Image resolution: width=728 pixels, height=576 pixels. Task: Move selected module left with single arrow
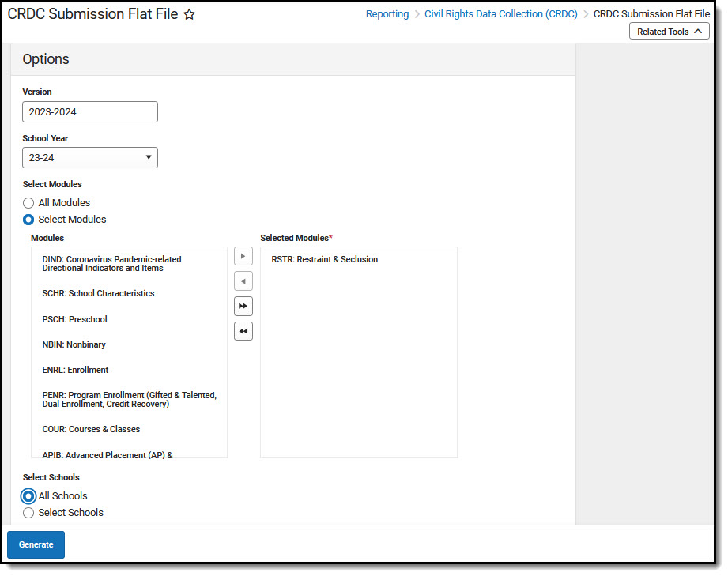point(243,281)
